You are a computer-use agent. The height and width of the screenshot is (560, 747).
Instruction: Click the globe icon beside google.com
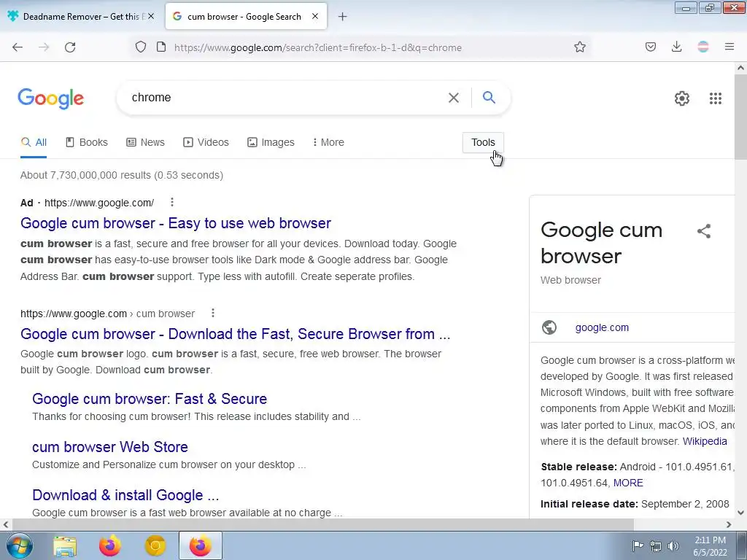point(549,327)
